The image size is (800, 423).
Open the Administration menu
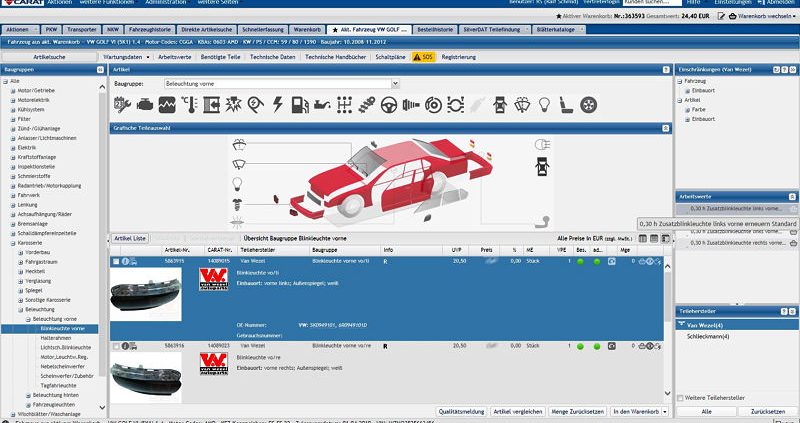pyautogui.click(x=166, y=3)
